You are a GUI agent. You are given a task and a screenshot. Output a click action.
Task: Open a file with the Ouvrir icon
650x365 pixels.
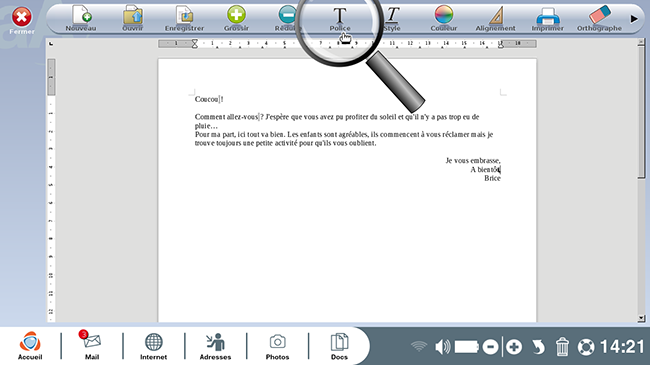(x=133, y=18)
